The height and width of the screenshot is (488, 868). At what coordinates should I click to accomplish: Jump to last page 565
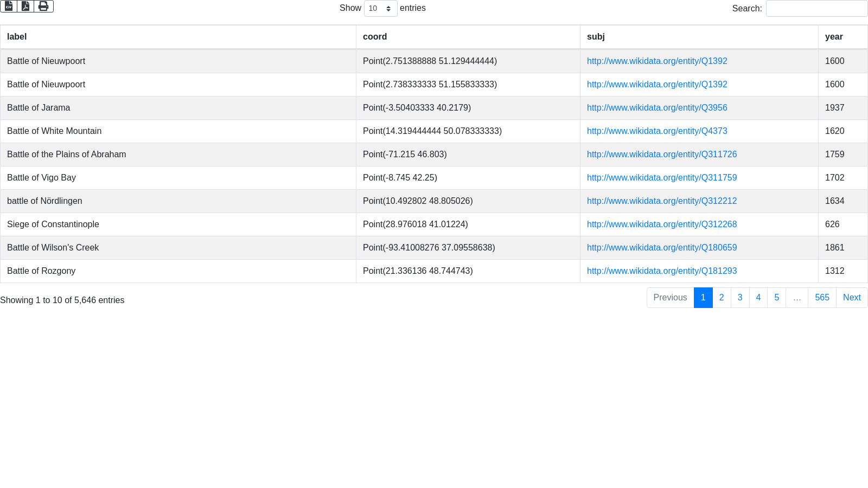[x=822, y=298]
